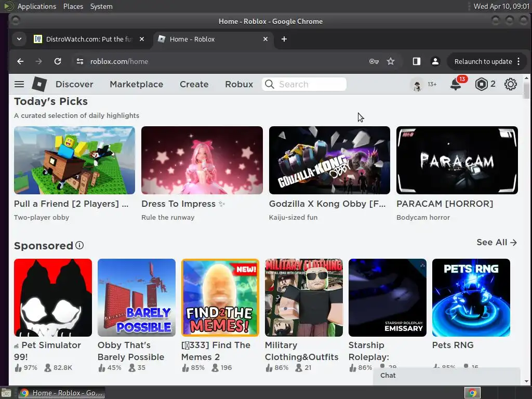Open the settings gear icon
532x399 pixels.
pyautogui.click(x=510, y=84)
